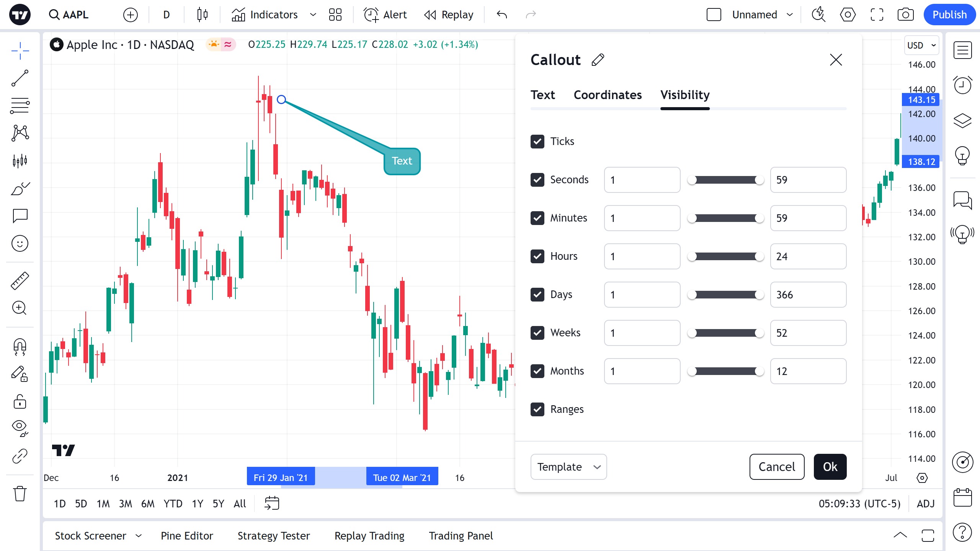Open the emoji icons tool
The width and height of the screenshot is (980, 551).
click(x=20, y=243)
